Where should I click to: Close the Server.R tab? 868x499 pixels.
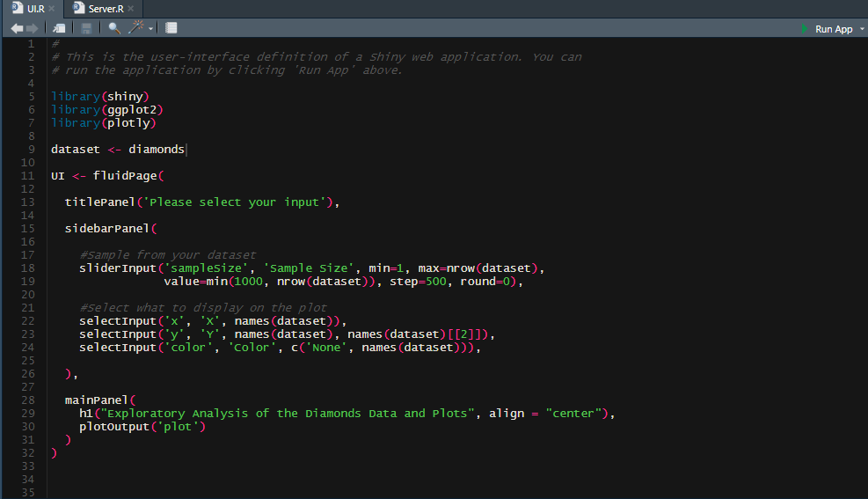click(131, 8)
